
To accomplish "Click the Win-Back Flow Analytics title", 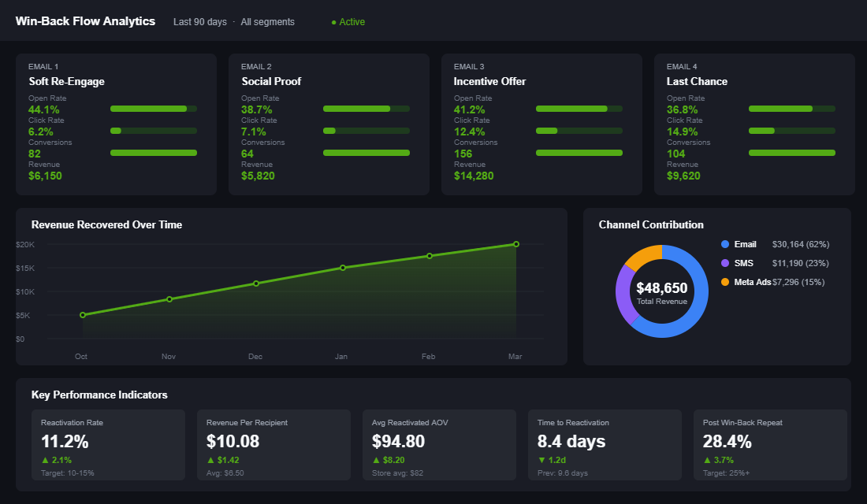I will tap(86, 21).
